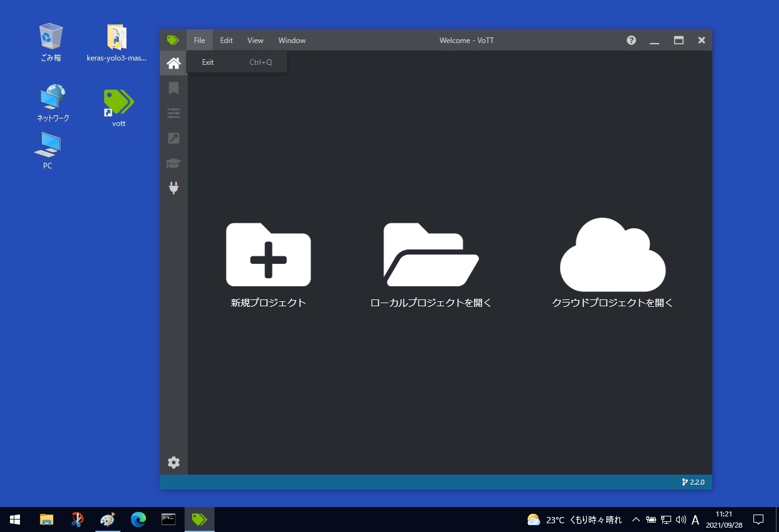Open the export sidebar icon
Screen dimensions: 779x532
pos(173,138)
